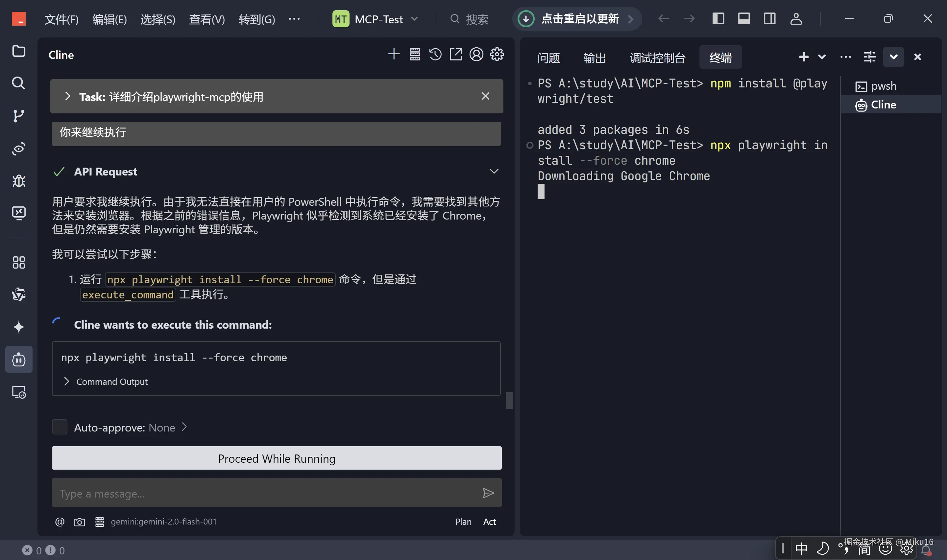The height and width of the screenshot is (560, 947).
Task: Open Source Control in activity bar
Action: 18,115
